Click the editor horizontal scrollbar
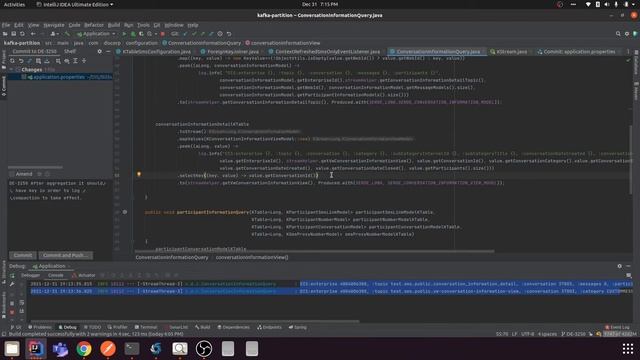 (314, 251)
